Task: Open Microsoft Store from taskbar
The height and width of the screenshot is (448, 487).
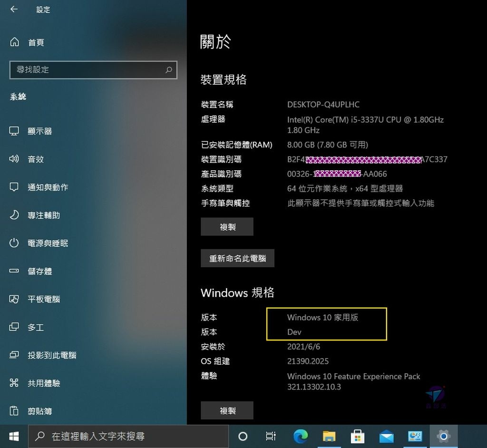Action: (358, 437)
